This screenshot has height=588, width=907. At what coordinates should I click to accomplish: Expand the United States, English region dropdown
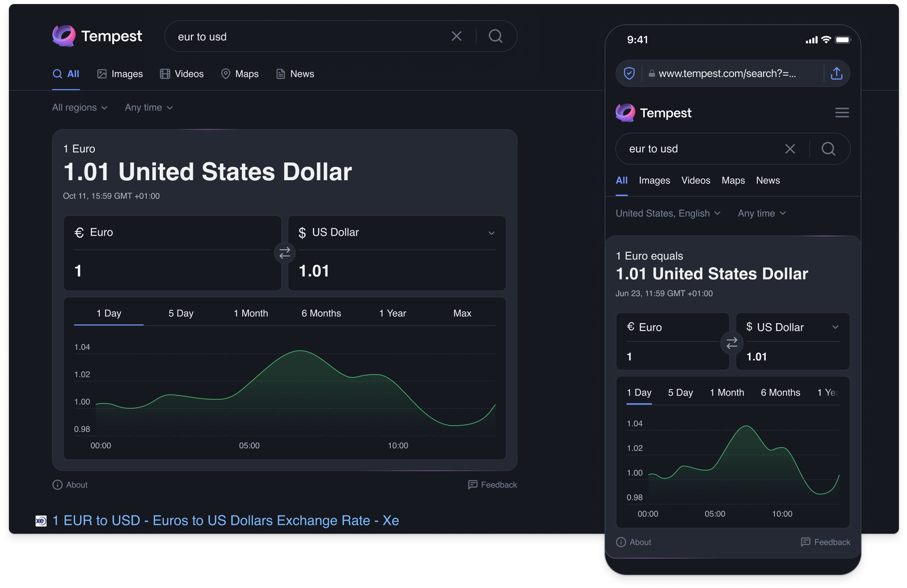point(668,213)
